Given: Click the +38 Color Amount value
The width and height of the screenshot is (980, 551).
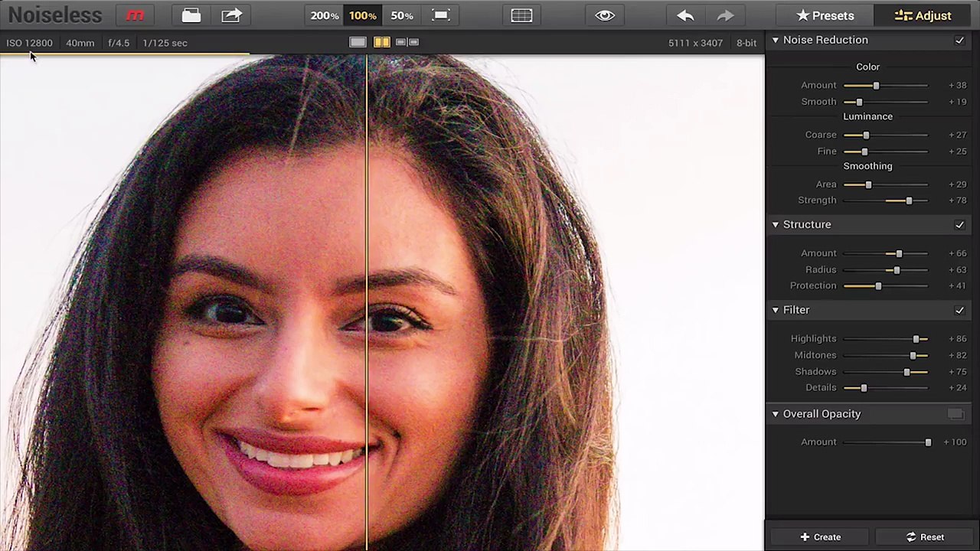Looking at the screenshot, I should 957,85.
